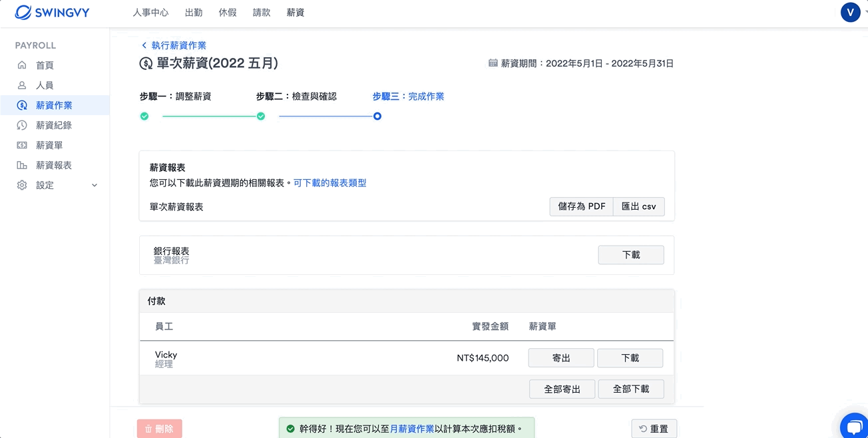Click the red 刪除 button

coord(160,429)
